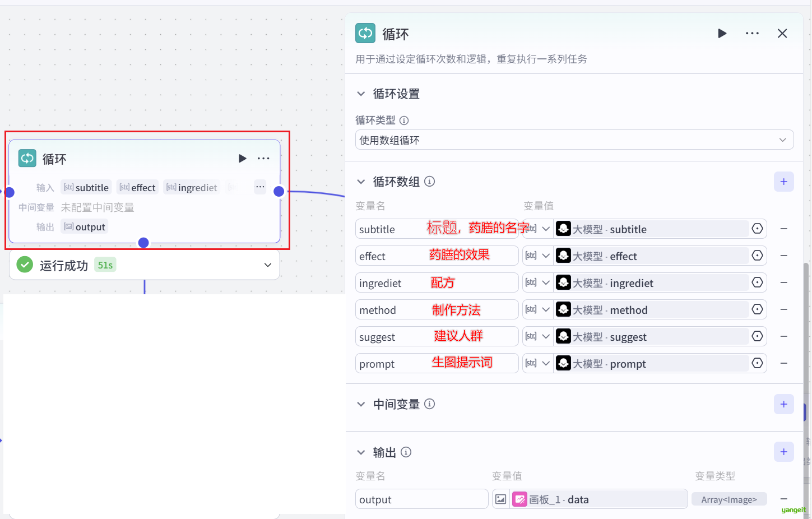Select the 画板_1 data output value
812x519 pixels.
(598, 499)
